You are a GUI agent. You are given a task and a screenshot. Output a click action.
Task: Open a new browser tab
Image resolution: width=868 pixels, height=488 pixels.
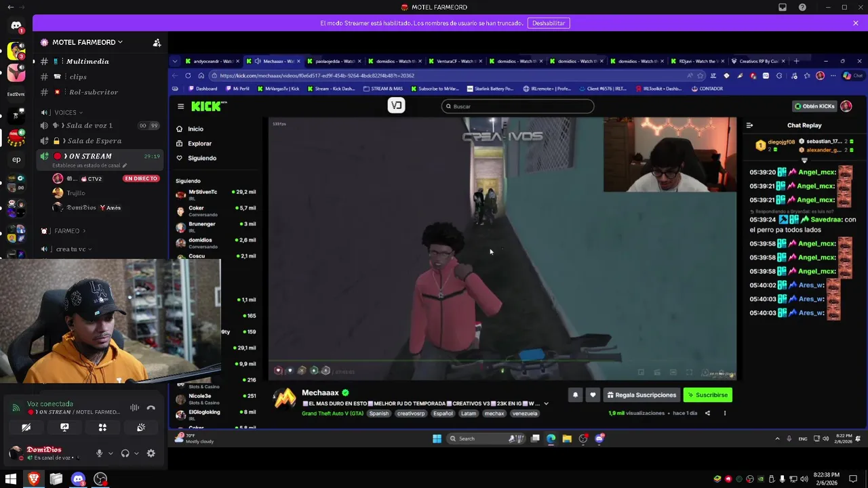[x=796, y=61]
